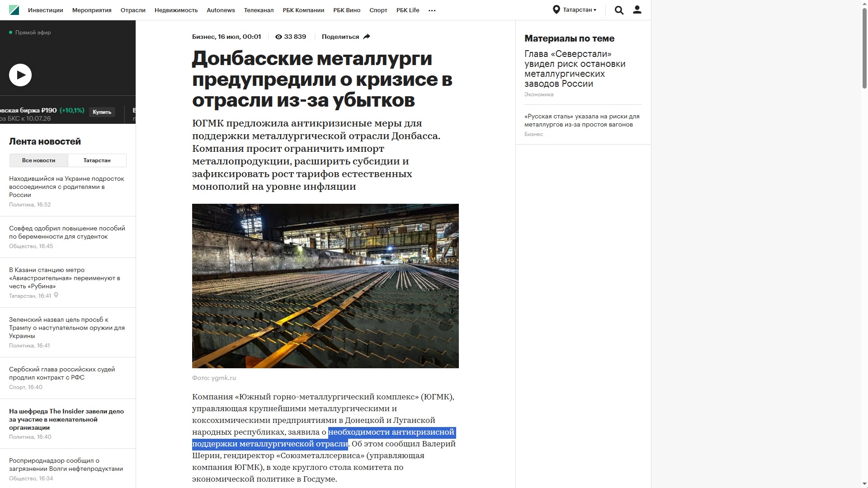Click the location pin beside Татарстан, 16:41
Viewport: 868px width, 488px height.
click(56, 295)
